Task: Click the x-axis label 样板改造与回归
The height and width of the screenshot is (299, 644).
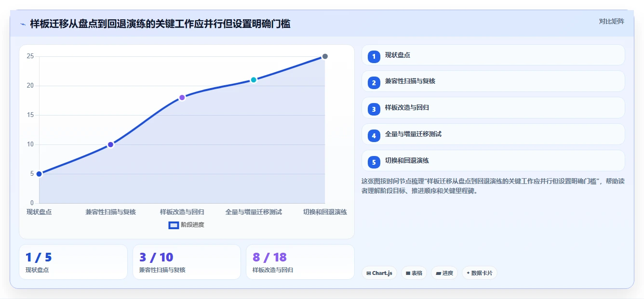Action: pos(182,212)
